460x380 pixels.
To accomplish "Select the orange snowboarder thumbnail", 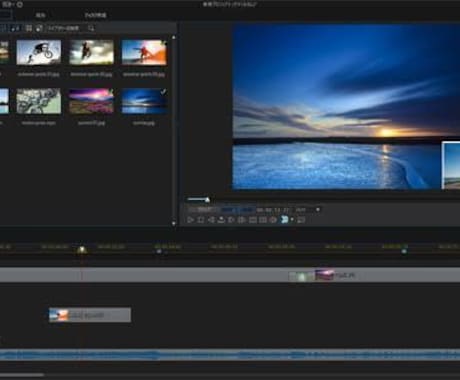I will (144, 52).
